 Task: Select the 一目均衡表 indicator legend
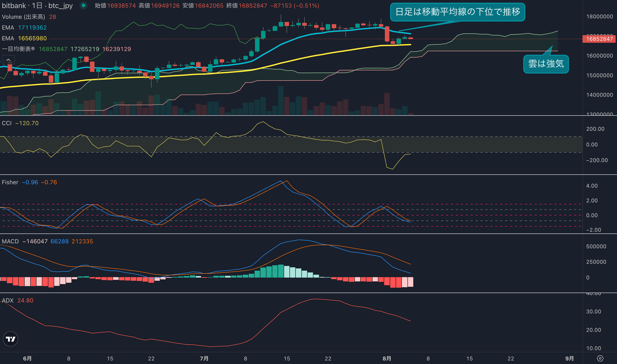click(18, 49)
